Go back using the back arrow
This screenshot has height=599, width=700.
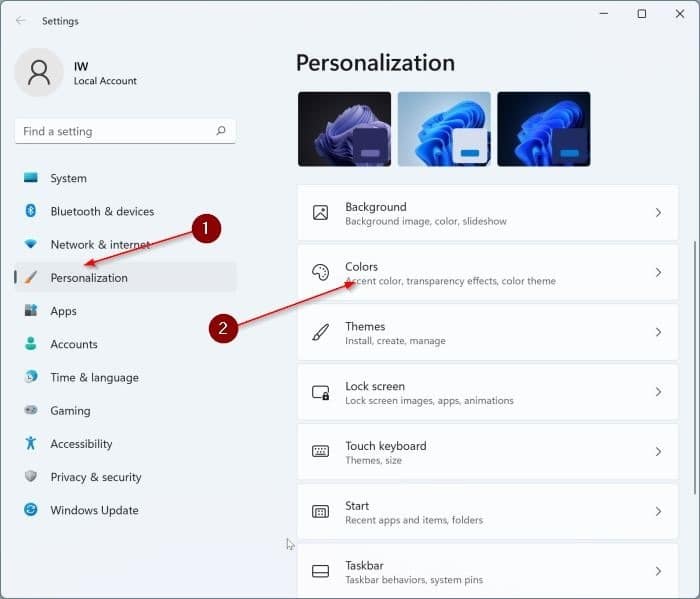pyautogui.click(x=21, y=21)
